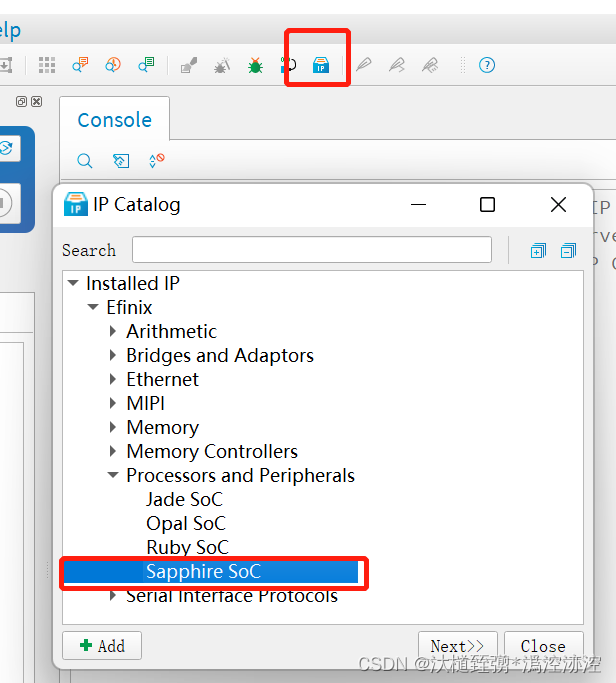616x683 pixels.
Task: Select Opal SoC in the tree
Action: tap(186, 523)
